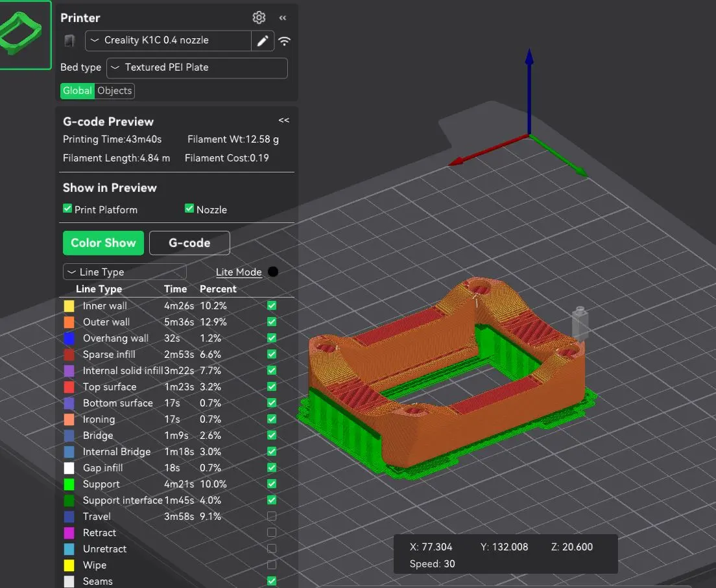716x588 pixels.
Task: Switch to the Global tab
Action: coord(77,91)
